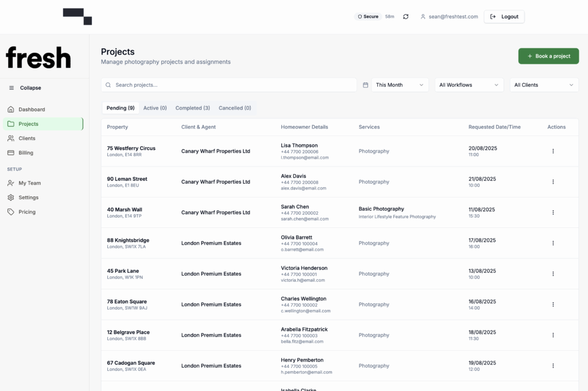Viewport: 588px width, 391px height.
Task: Open actions menu for 75 Westferry Circus
Action: [x=553, y=152]
